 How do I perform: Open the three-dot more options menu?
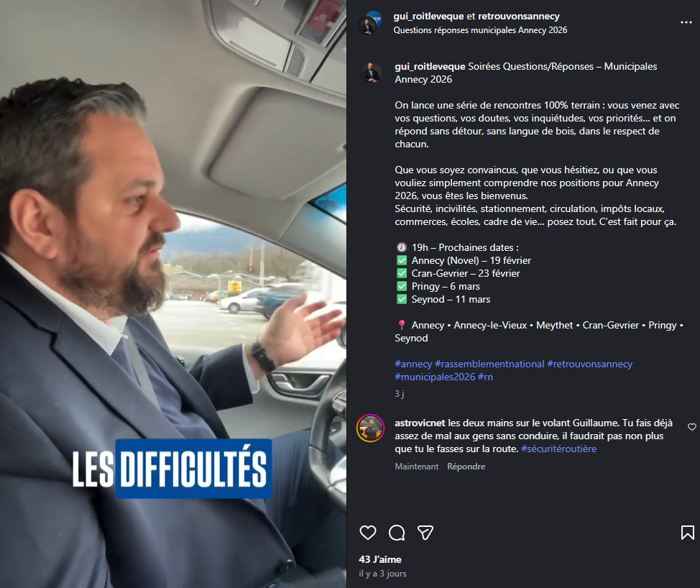(686, 22)
